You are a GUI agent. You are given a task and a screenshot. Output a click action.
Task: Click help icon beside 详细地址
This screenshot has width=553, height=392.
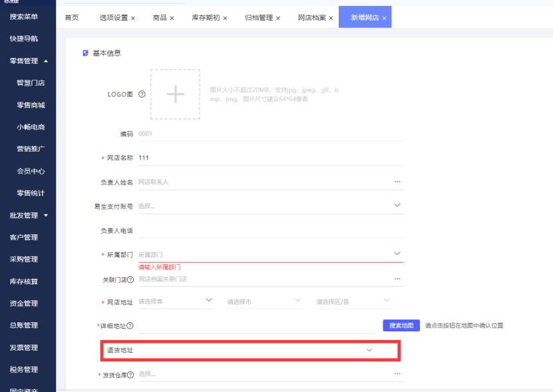[x=130, y=325]
